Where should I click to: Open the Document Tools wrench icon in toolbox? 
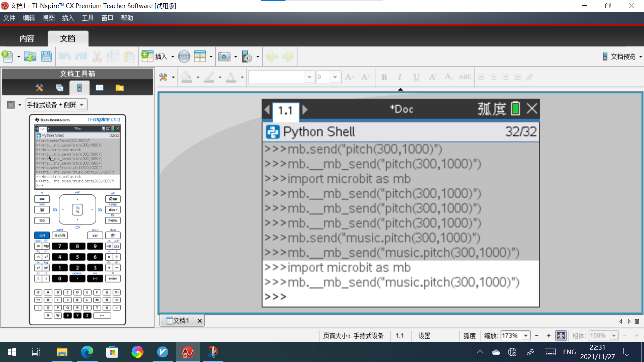tap(39, 88)
